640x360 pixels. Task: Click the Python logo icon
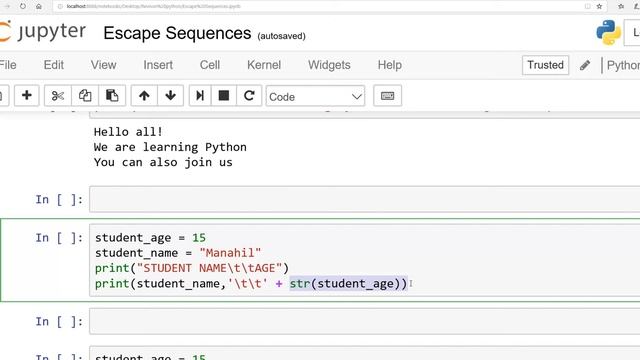tap(608, 33)
